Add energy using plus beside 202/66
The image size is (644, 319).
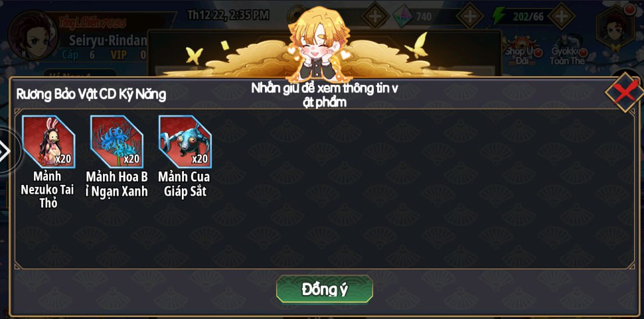tap(562, 16)
